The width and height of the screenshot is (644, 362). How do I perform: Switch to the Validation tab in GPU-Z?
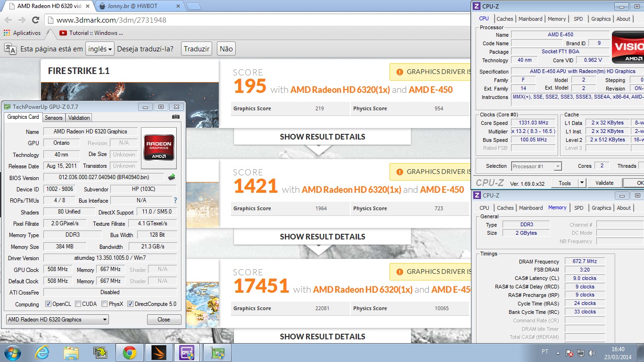(79, 118)
